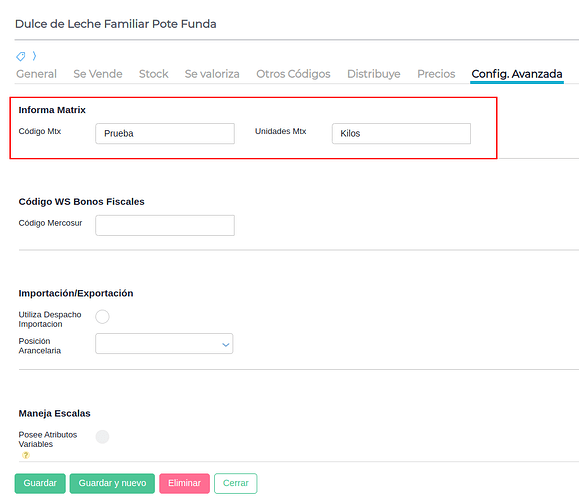Viewport: 579px width, 500px height.
Task: Switch to the Distribuye tab
Action: 374,74
